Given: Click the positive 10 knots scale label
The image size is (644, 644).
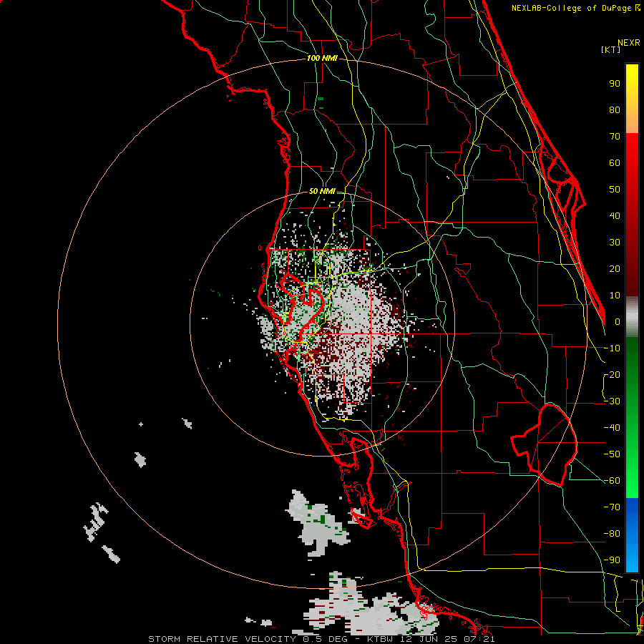Looking at the screenshot, I should 615,296.
